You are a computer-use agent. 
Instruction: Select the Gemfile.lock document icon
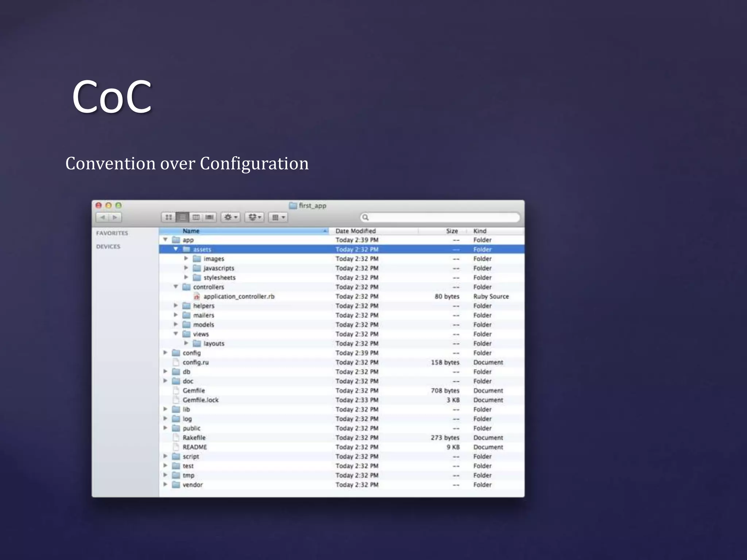tap(176, 400)
